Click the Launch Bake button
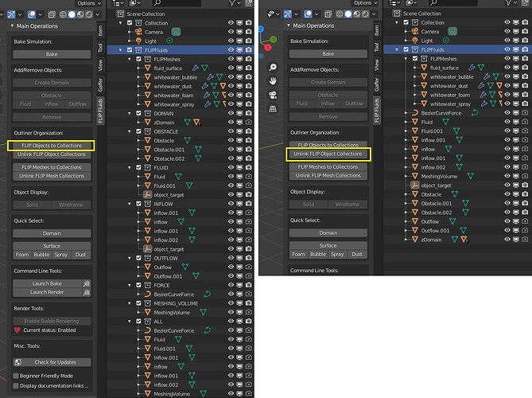Screen dimensions: 532x398 pyautogui.click(x=47, y=283)
